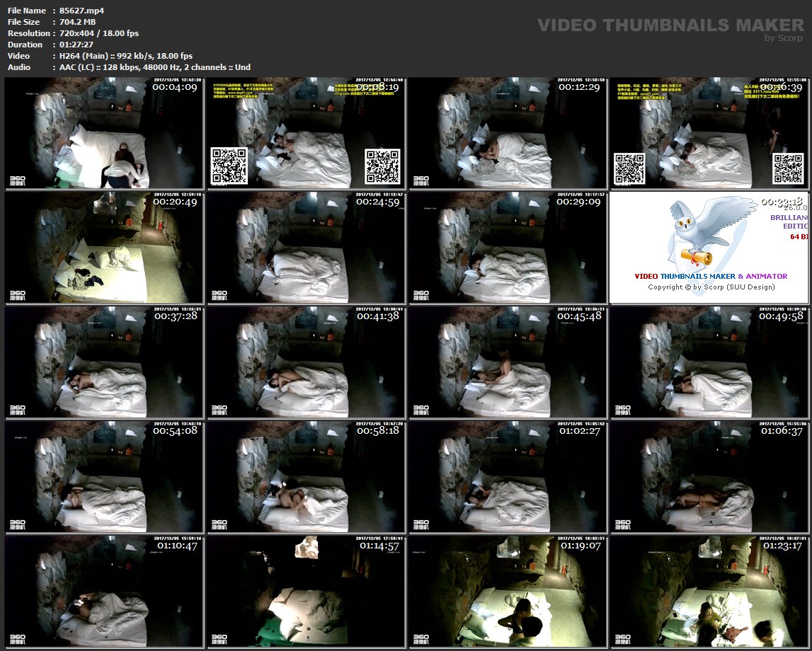Image resolution: width=812 pixels, height=651 pixels.
Task: Click the 360 camera logo in the 00:37:28 thumbnail
Action: tap(18, 410)
